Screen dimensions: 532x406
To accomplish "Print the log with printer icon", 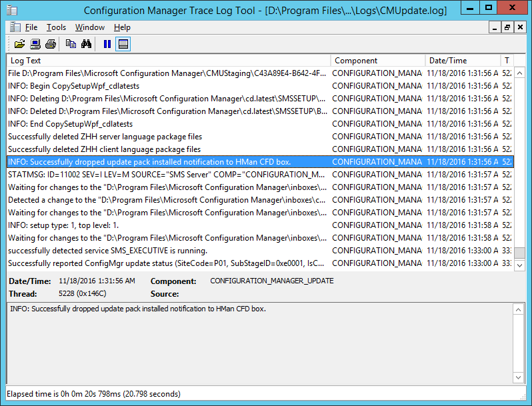I will 51,44.
